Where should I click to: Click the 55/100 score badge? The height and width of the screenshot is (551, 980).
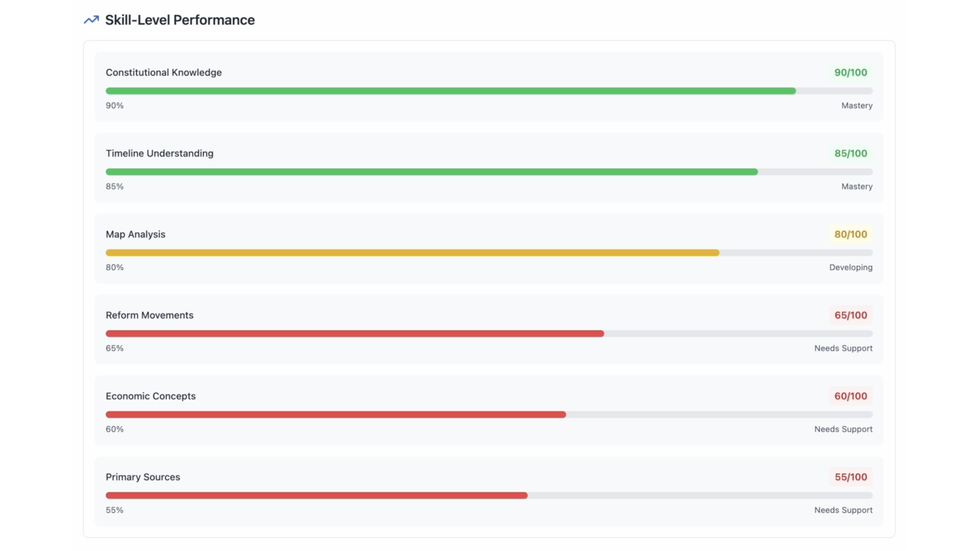point(851,477)
